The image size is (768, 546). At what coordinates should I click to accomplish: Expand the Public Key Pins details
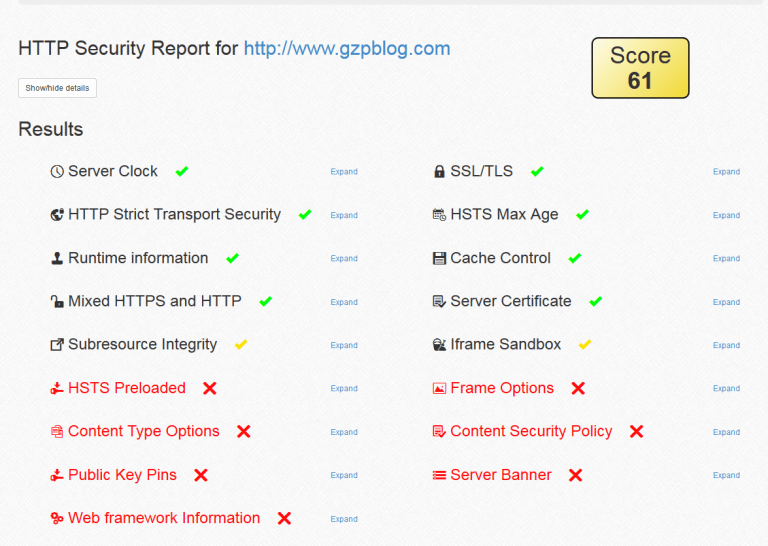[344, 475]
